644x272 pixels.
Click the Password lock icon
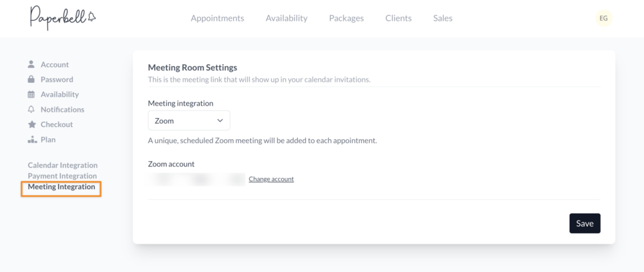(x=31, y=80)
